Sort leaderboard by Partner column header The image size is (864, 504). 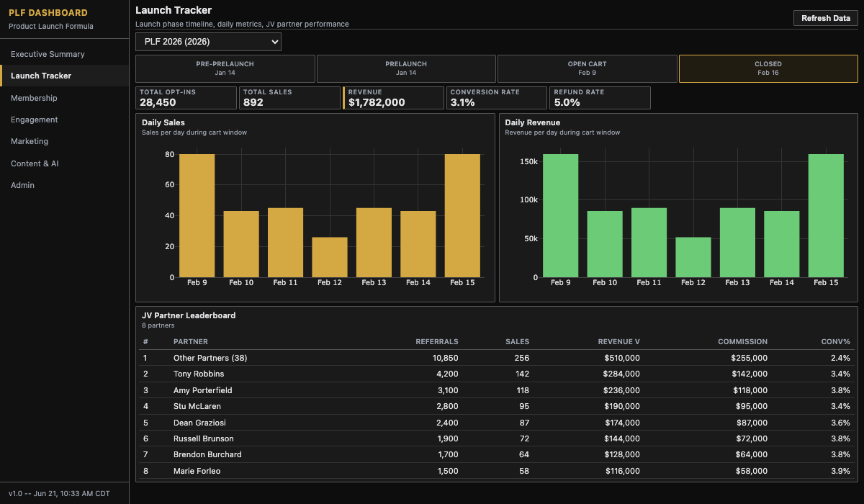coord(191,342)
